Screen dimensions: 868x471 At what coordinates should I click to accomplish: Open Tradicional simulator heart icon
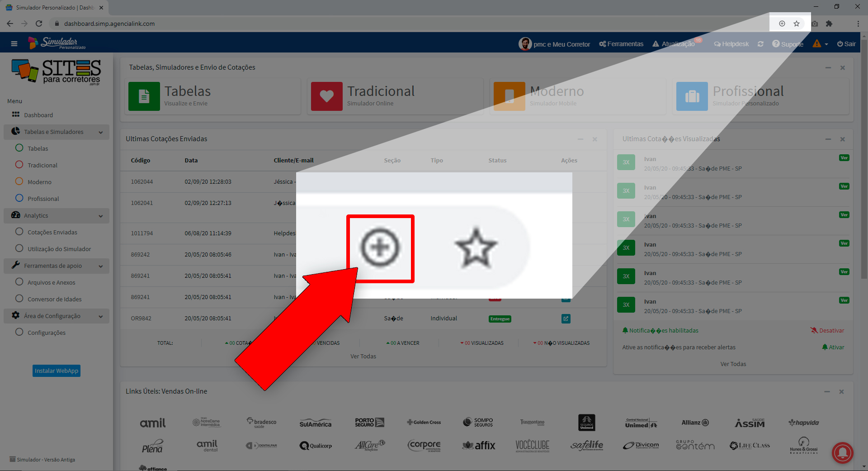[326, 96]
